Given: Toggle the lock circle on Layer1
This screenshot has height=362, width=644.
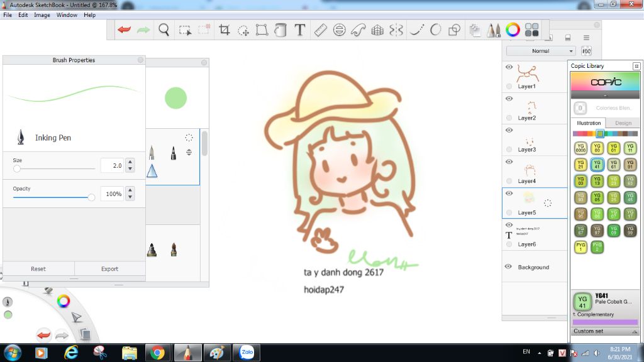Looking at the screenshot, I should pyautogui.click(x=509, y=86).
